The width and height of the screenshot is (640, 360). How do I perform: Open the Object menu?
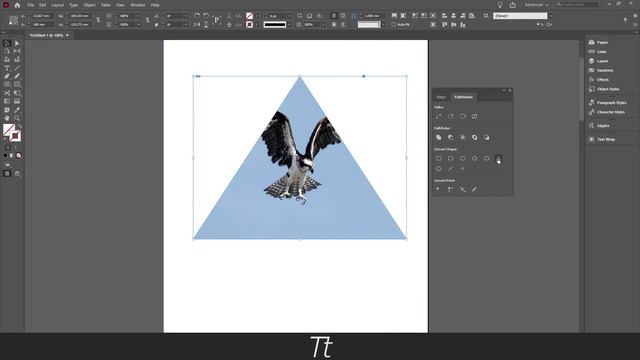89,5
